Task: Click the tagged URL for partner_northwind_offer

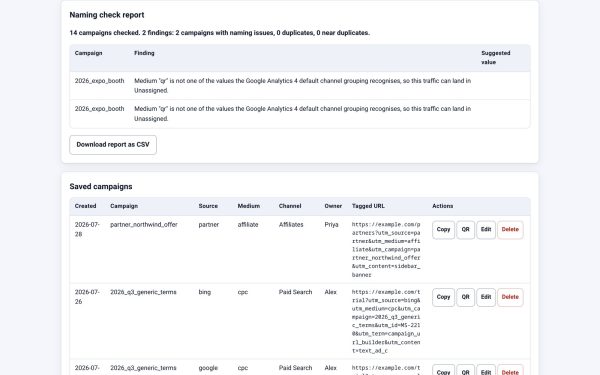Action: coord(386,249)
